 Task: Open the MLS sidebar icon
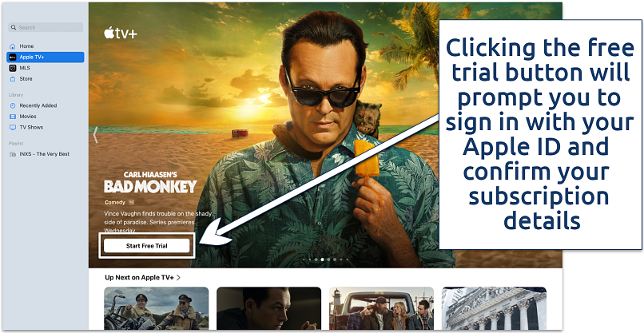(12, 68)
